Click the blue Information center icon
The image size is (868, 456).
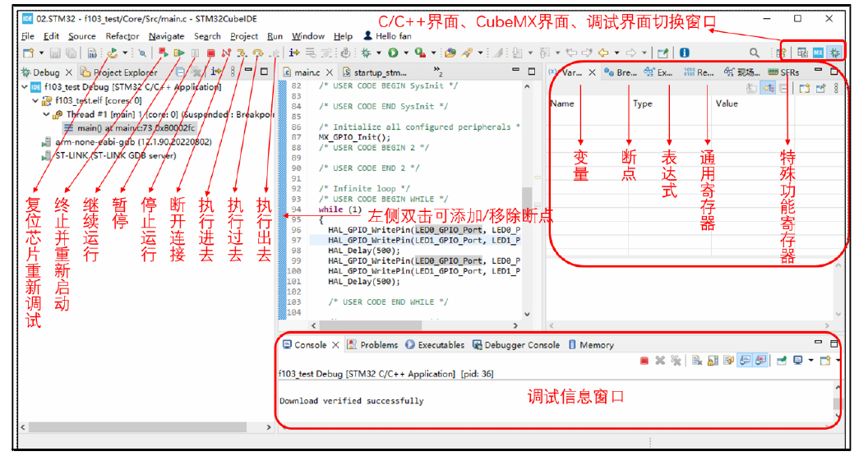[685, 53]
